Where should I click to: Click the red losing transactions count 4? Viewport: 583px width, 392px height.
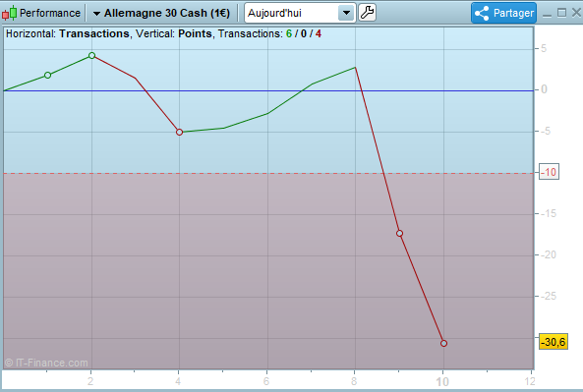tap(319, 33)
